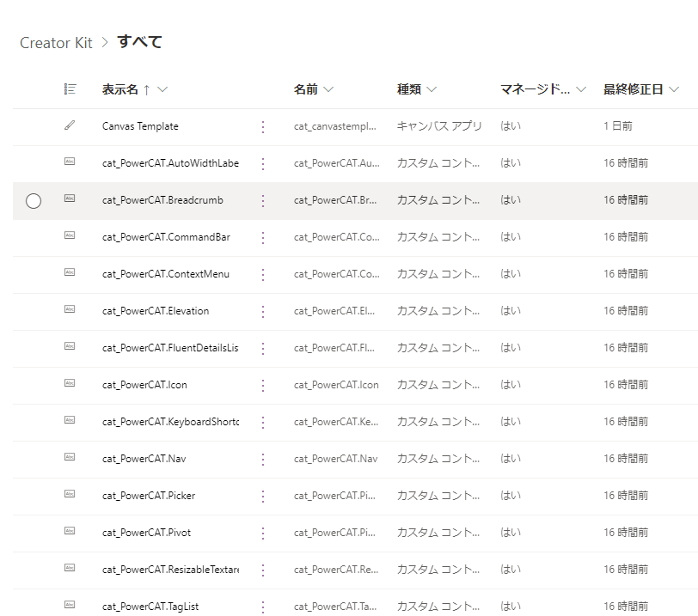The width and height of the screenshot is (698, 616).
Task: Click the Breadcrumb row component icon
Action: [70, 198]
